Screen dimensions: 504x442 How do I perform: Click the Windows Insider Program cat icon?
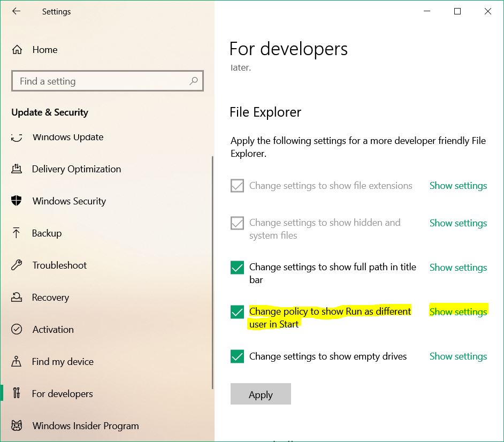[17, 425]
